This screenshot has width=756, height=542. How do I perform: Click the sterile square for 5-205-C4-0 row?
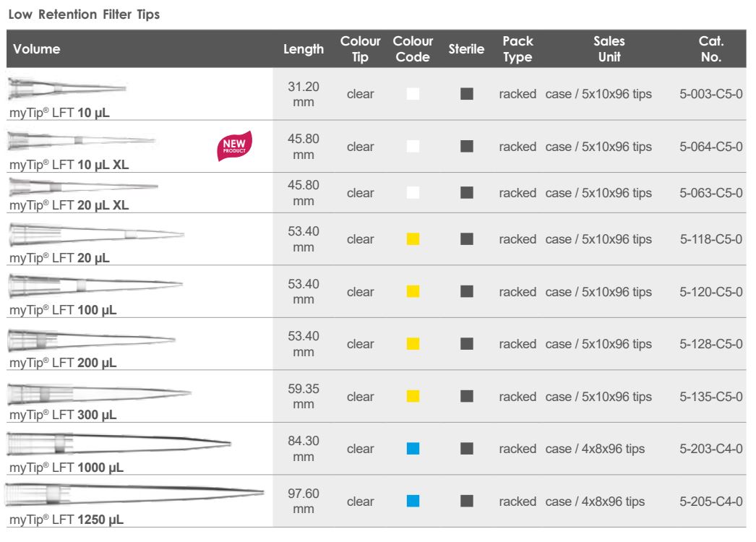tap(467, 501)
